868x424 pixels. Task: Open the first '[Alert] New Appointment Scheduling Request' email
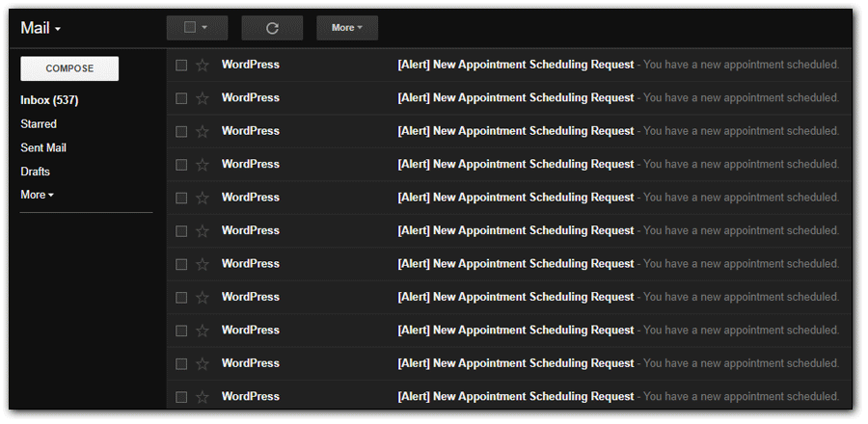516,65
